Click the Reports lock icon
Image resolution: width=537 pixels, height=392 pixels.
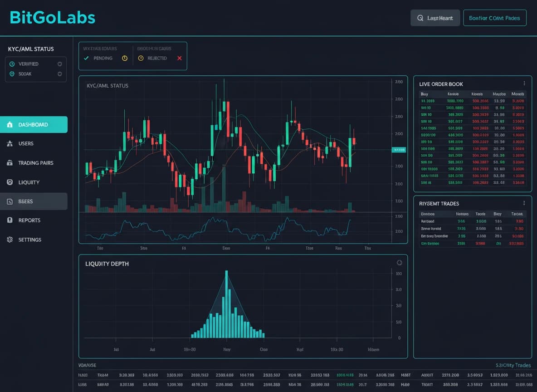click(10, 220)
